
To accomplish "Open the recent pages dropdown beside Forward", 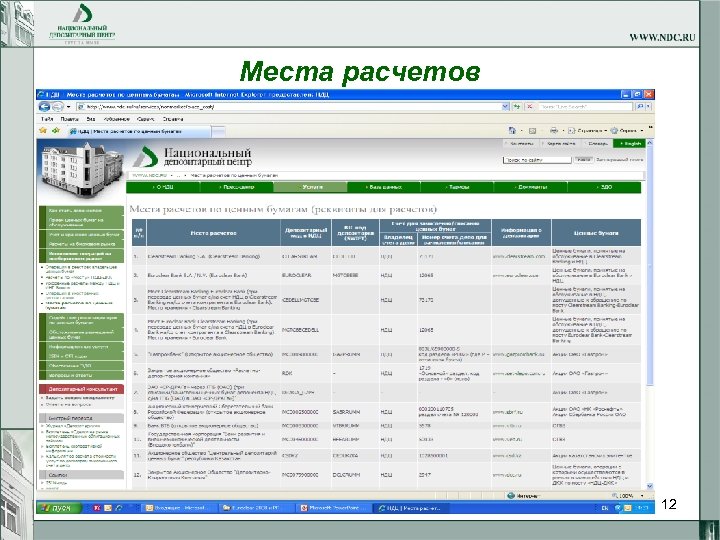I will coord(68,107).
